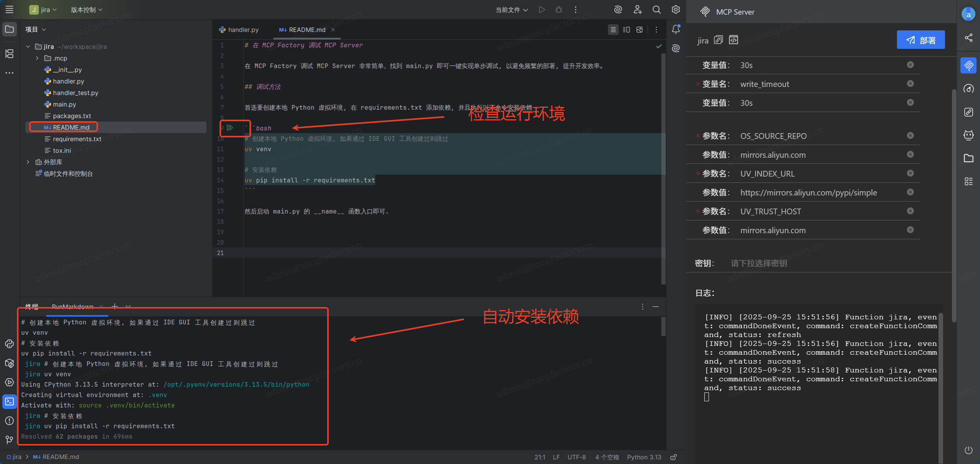Click the Git branch icon in left sidebar

point(9,439)
